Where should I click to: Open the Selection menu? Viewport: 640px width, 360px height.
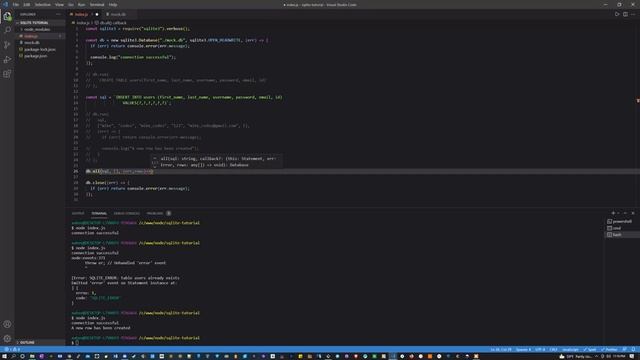click(42, 5)
